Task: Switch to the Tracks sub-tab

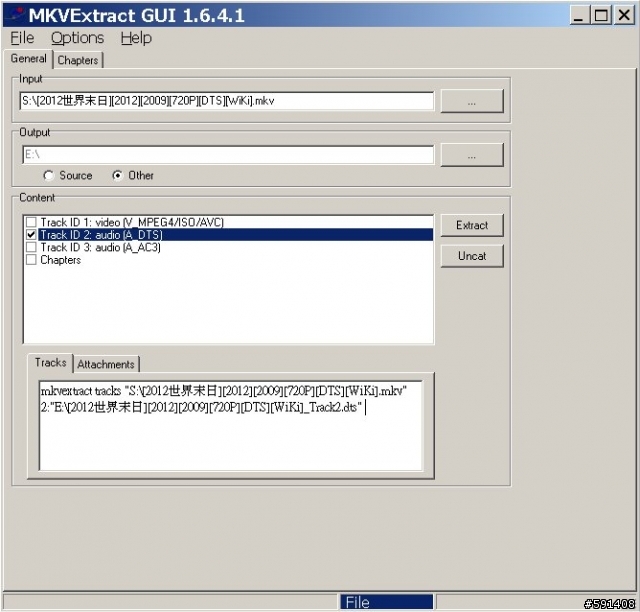Action: (x=50, y=363)
